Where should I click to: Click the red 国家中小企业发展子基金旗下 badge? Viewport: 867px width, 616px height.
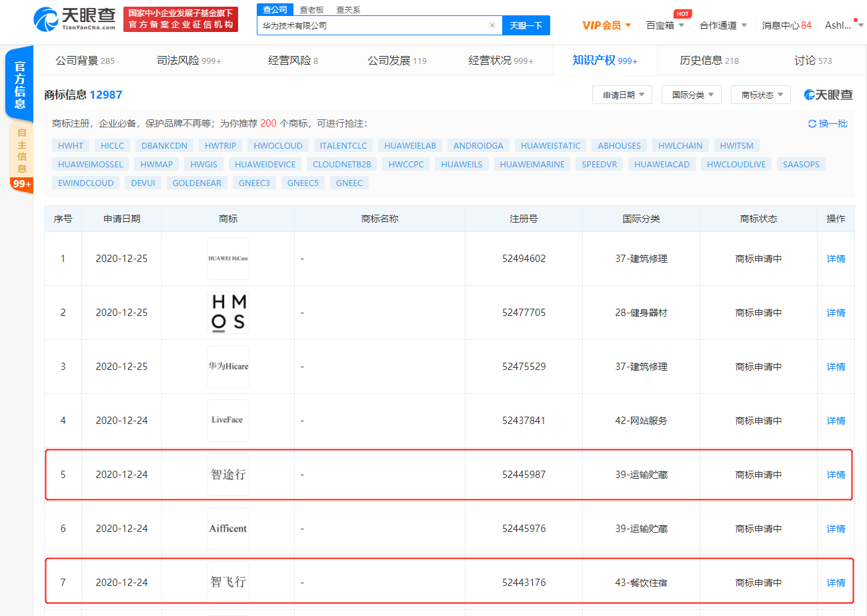point(180,19)
